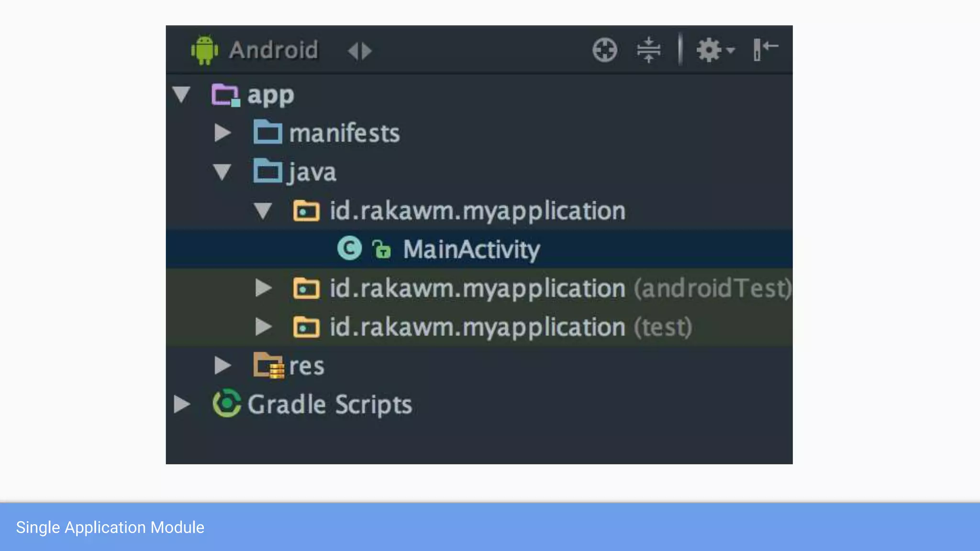The height and width of the screenshot is (551, 980).
Task: Click the res resources folder icon
Action: pyautogui.click(x=268, y=365)
